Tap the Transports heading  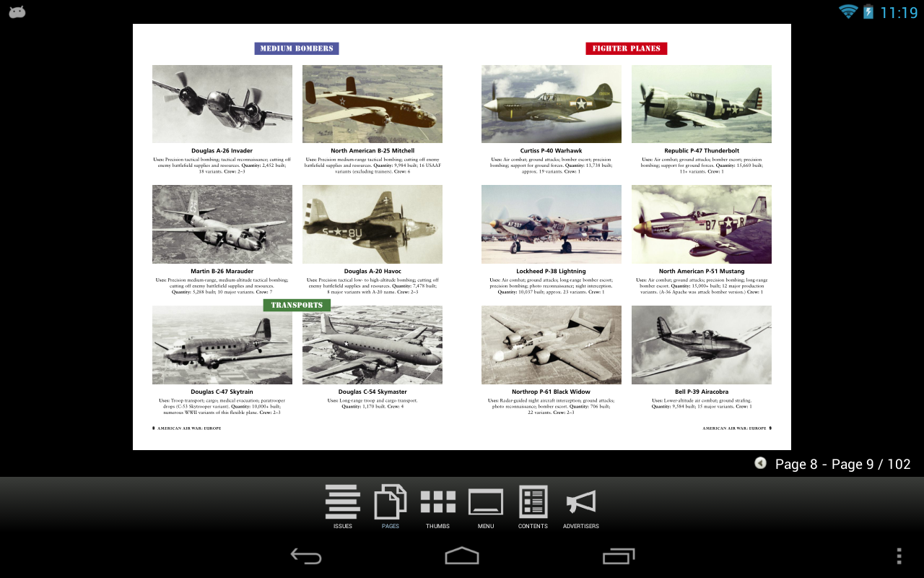[297, 305]
